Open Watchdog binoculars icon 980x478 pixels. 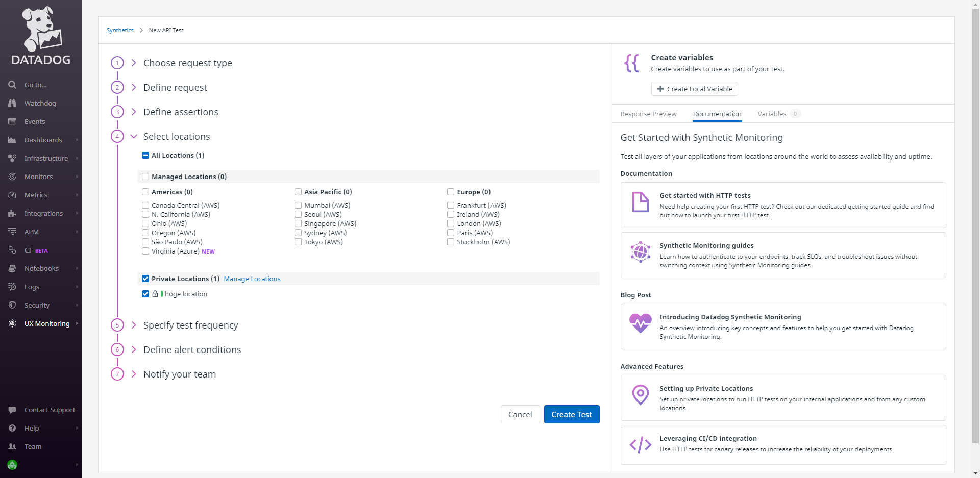pyautogui.click(x=12, y=103)
